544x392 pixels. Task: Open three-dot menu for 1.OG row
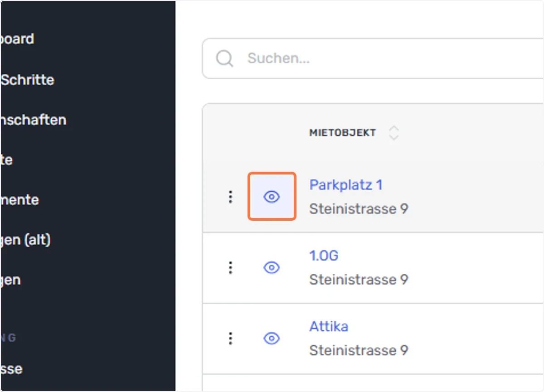(230, 268)
